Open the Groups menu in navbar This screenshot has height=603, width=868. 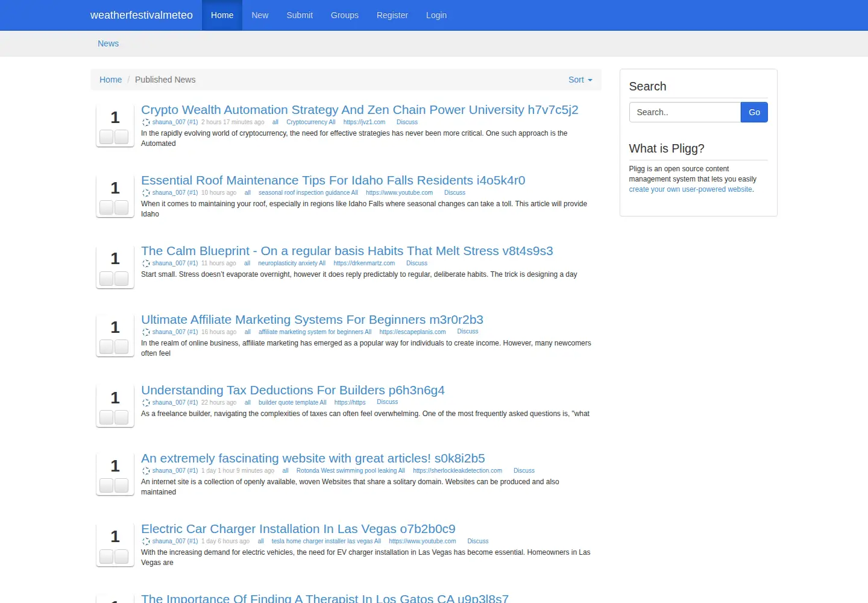[x=345, y=15]
